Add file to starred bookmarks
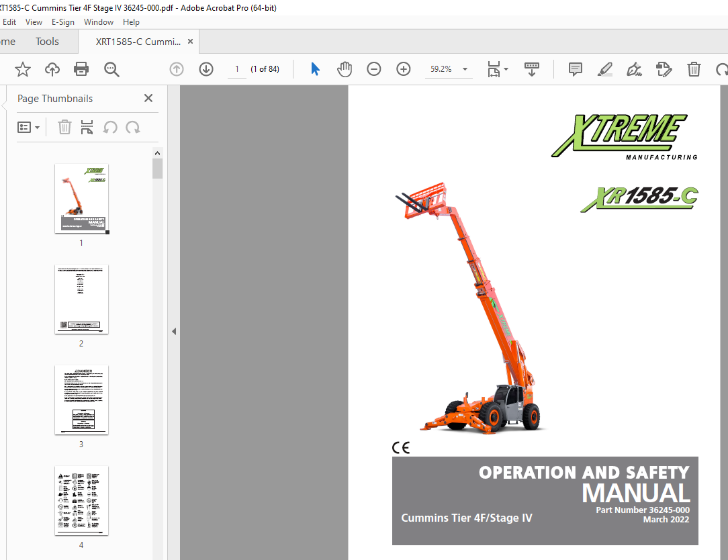Viewport: 728px width, 560px height. (22, 69)
